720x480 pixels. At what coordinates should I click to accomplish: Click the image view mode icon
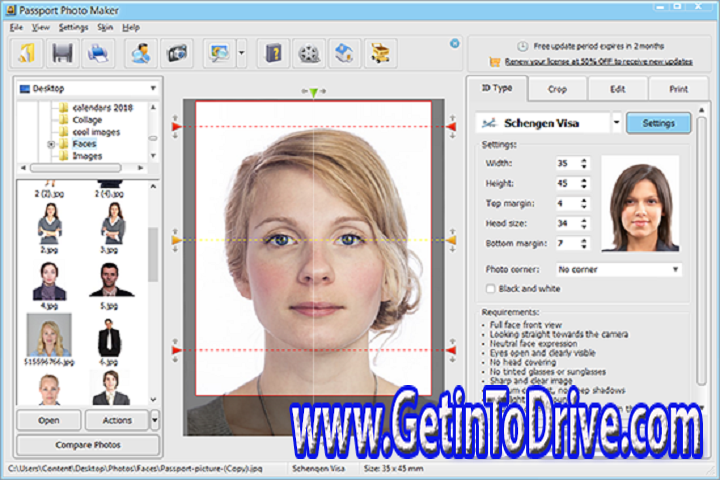(219, 53)
